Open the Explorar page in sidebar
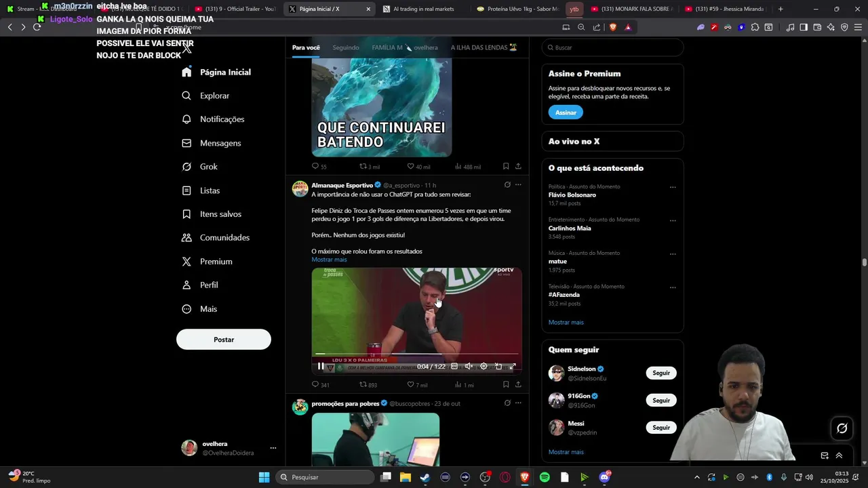The height and width of the screenshot is (488, 868). click(205, 96)
